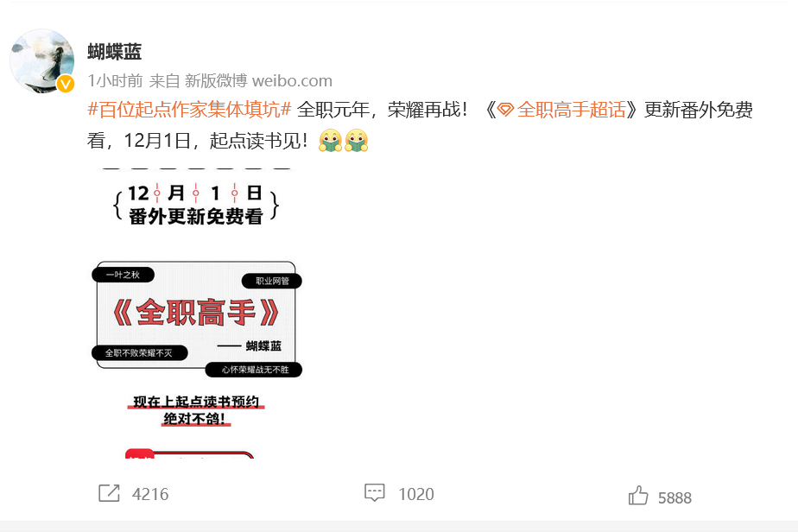Open the 全职高手超话 super topic link
This screenshot has width=798, height=532.
click(x=561, y=110)
